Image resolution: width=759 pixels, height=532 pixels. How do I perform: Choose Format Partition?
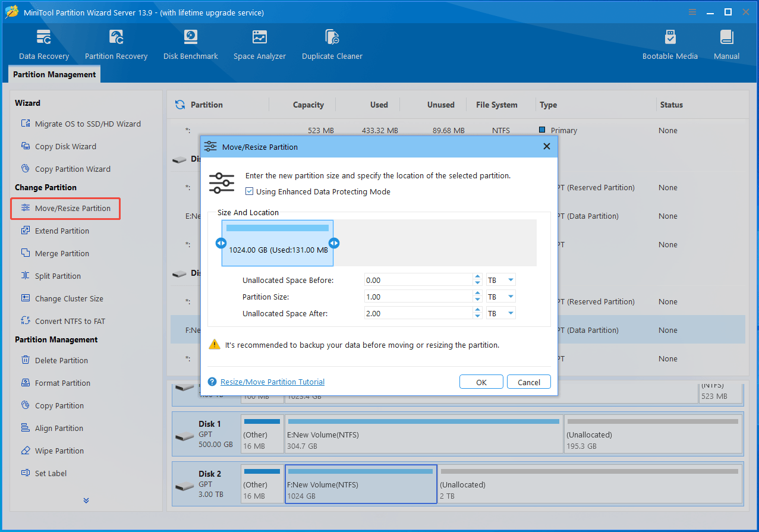pos(55,383)
